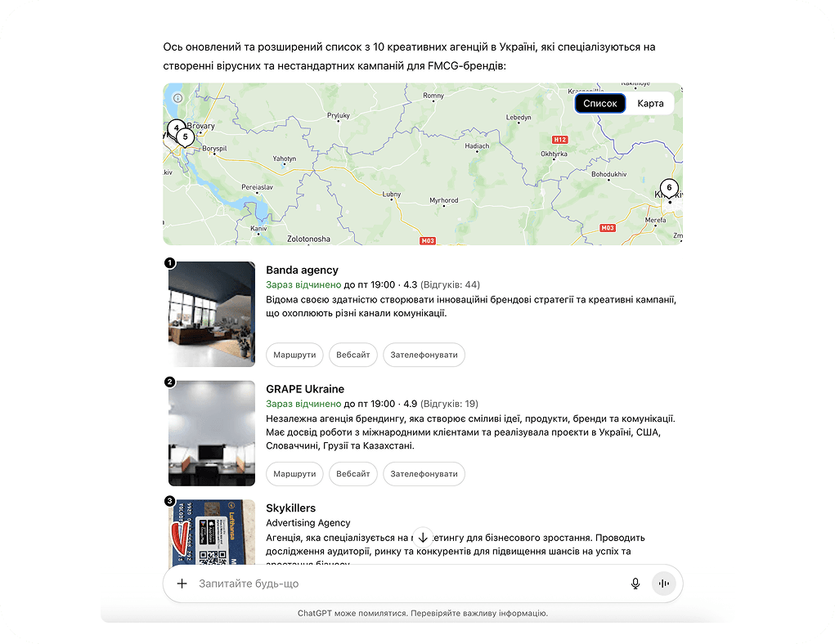This screenshot has height=644, width=835.
Task: Open the Banda agency office photo
Action: click(212, 315)
